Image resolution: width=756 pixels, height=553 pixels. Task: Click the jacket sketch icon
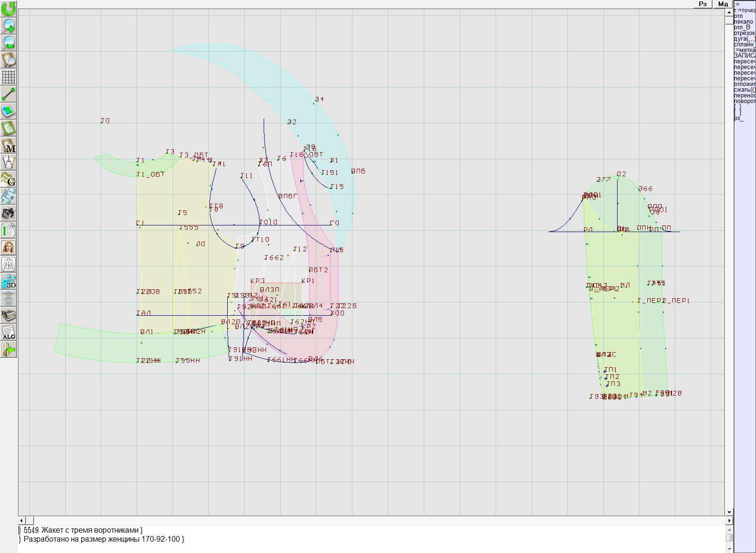click(x=9, y=264)
